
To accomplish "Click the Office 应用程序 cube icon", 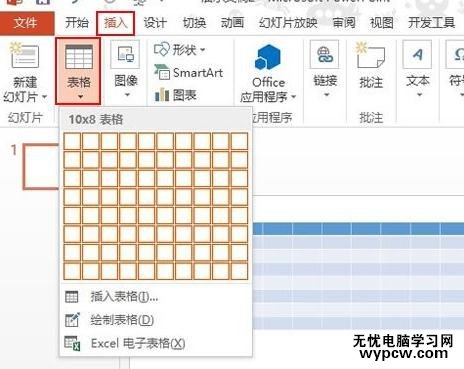I will pyautogui.click(x=268, y=57).
